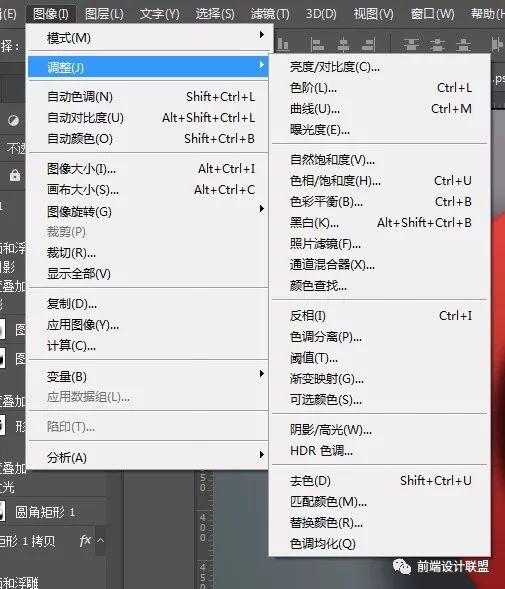Image resolution: width=505 pixels, height=589 pixels.
Task: Expand the highlighted 调整(J) submenu
Action: 149,67
